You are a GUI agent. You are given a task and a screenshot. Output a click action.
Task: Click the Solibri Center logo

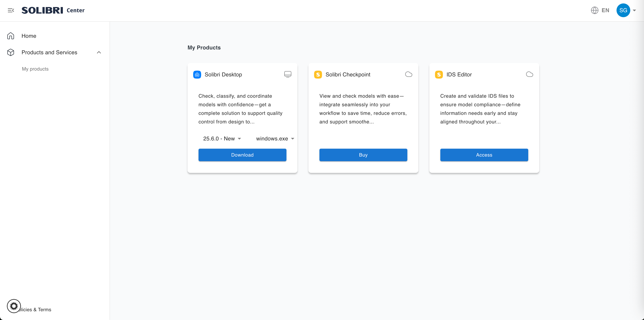pyautogui.click(x=53, y=10)
